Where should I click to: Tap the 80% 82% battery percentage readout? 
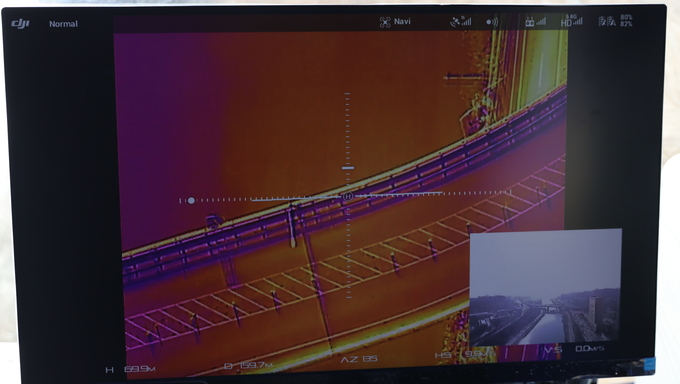pyautogui.click(x=626, y=20)
